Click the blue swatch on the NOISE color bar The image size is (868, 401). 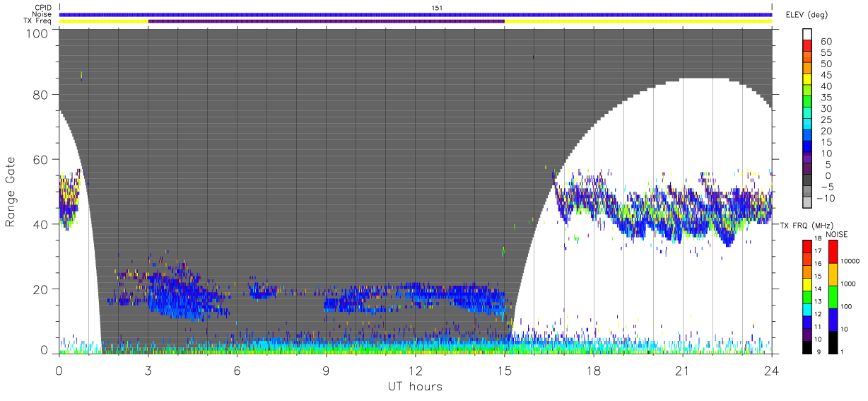click(x=832, y=319)
